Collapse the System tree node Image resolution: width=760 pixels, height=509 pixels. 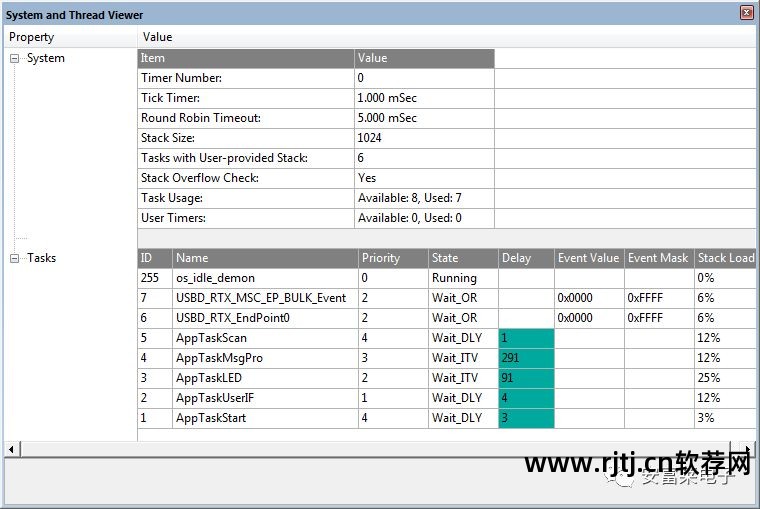(x=15, y=58)
